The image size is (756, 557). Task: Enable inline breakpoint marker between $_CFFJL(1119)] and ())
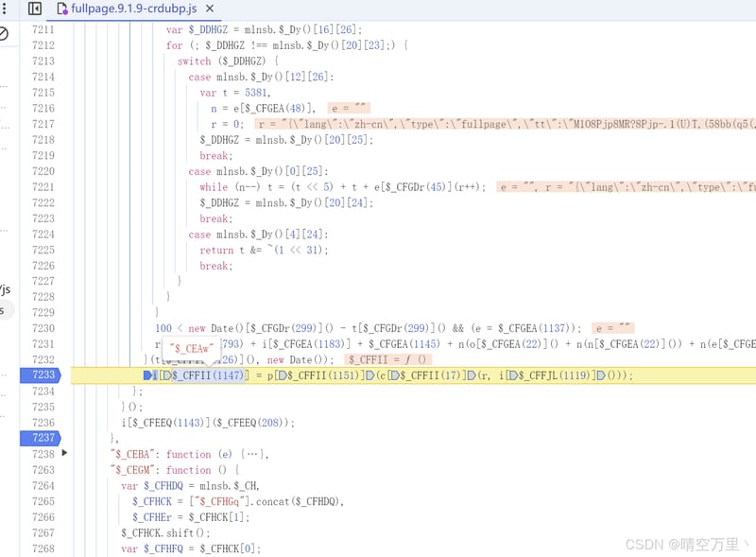point(601,375)
